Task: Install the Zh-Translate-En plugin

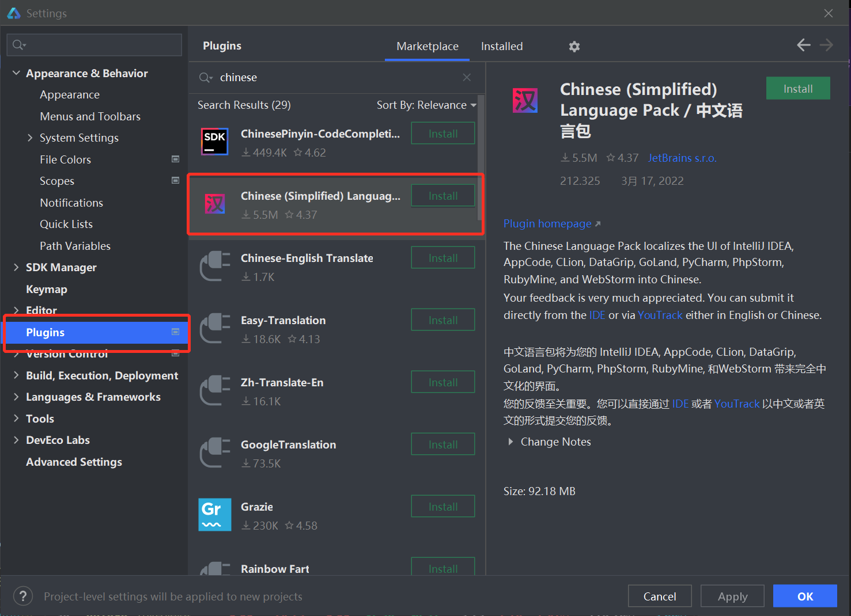Action: point(443,382)
